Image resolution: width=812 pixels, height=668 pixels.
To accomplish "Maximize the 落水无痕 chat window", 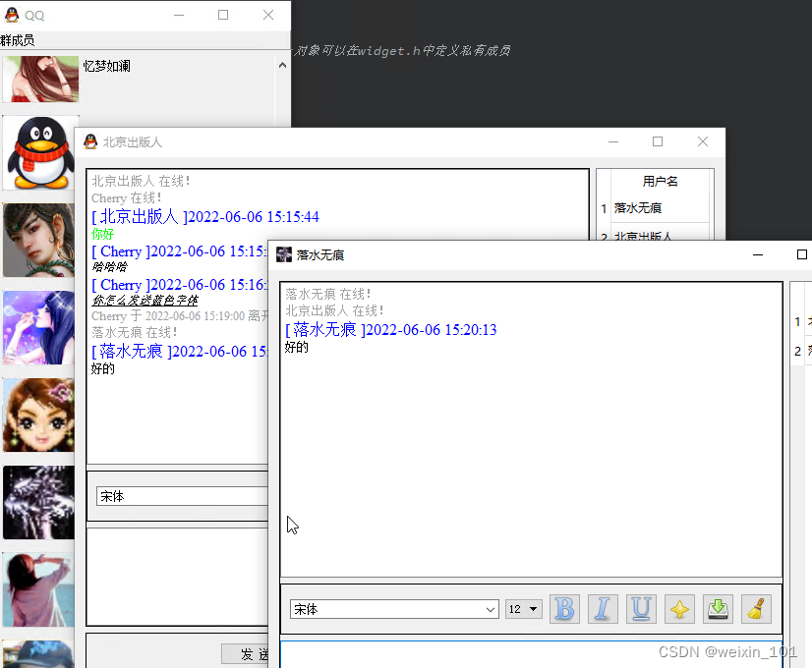I will [x=801, y=254].
